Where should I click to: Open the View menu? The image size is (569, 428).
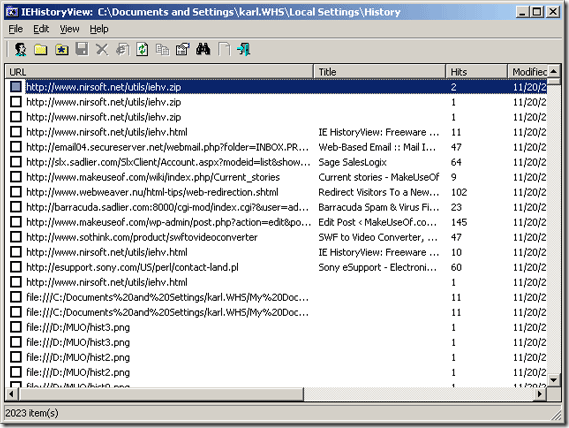pyautogui.click(x=69, y=29)
